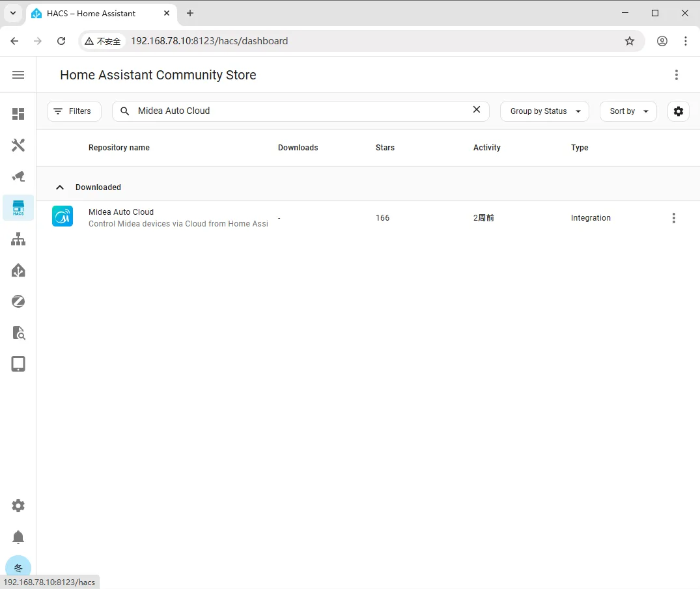The image size is (700, 589).
Task: Open the sidebar hamburger menu
Action: pyautogui.click(x=18, y=75)
